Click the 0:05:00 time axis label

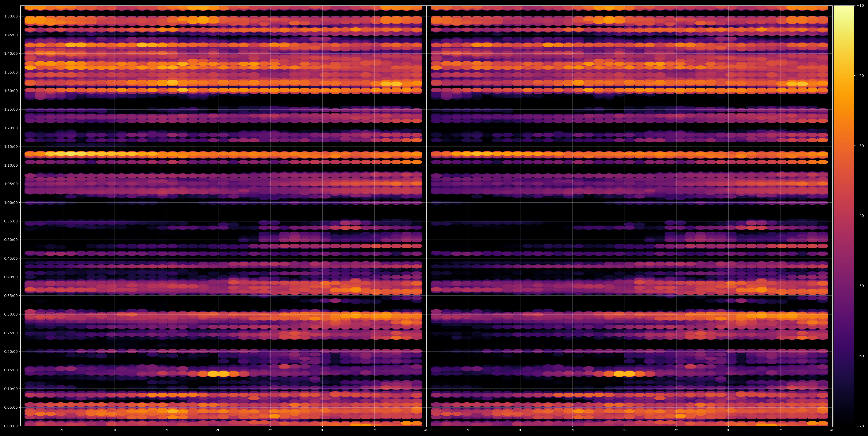[11, 407]
